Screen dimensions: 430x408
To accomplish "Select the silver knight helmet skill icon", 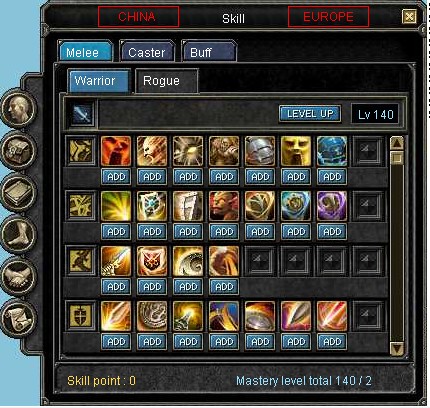I will pos(260,151).
